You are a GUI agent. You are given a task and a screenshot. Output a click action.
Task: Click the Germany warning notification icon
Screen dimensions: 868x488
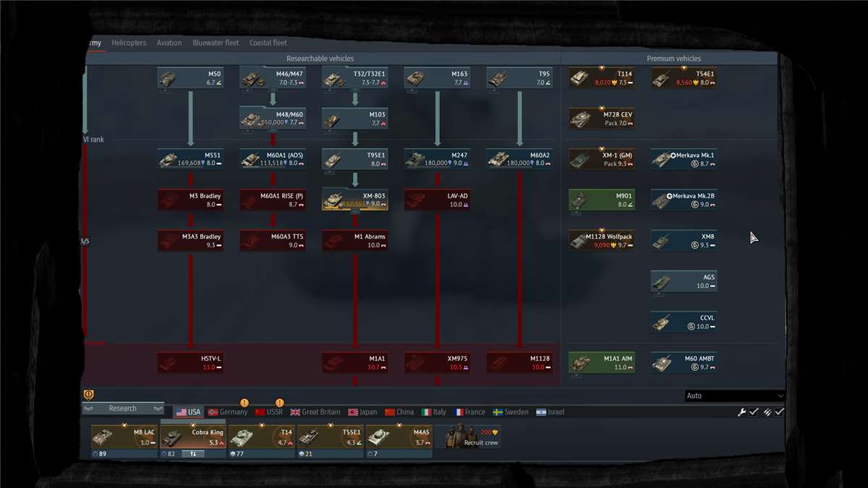(244, 403)
